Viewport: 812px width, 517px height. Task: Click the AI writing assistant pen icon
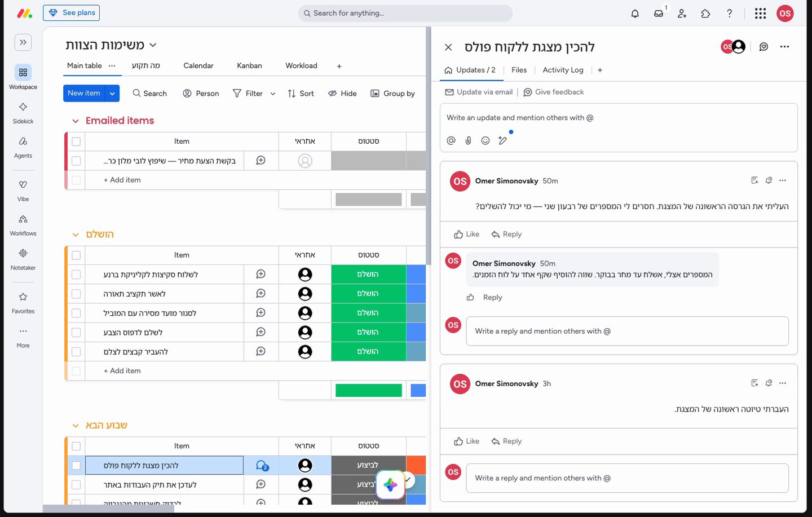tap(502, 140)
